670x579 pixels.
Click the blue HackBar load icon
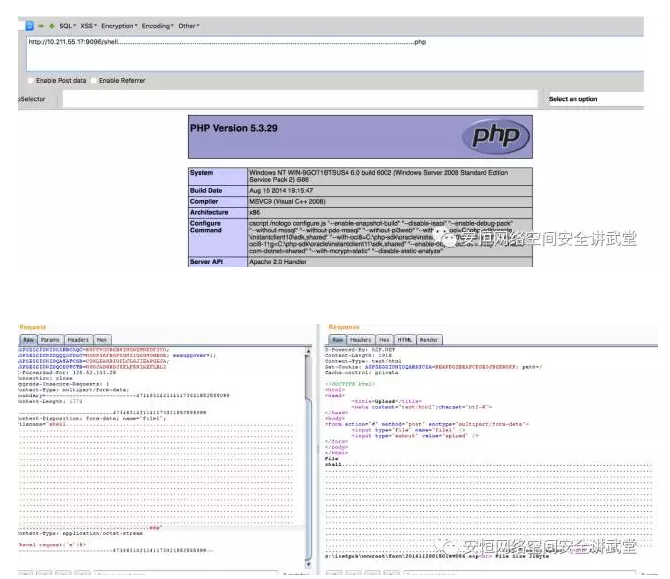tap(29, 26)
